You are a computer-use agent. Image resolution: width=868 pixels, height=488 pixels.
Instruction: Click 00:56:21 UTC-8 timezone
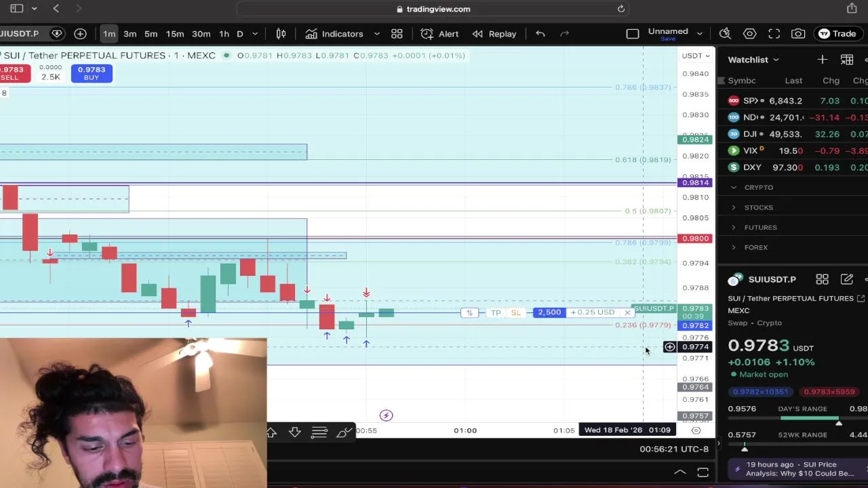674,449
